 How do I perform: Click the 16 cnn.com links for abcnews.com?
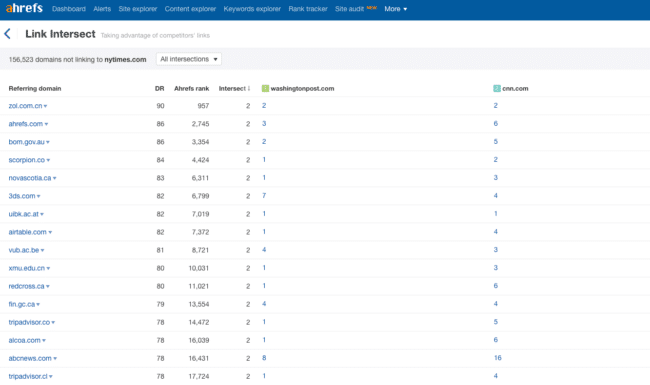coord(497,358)
